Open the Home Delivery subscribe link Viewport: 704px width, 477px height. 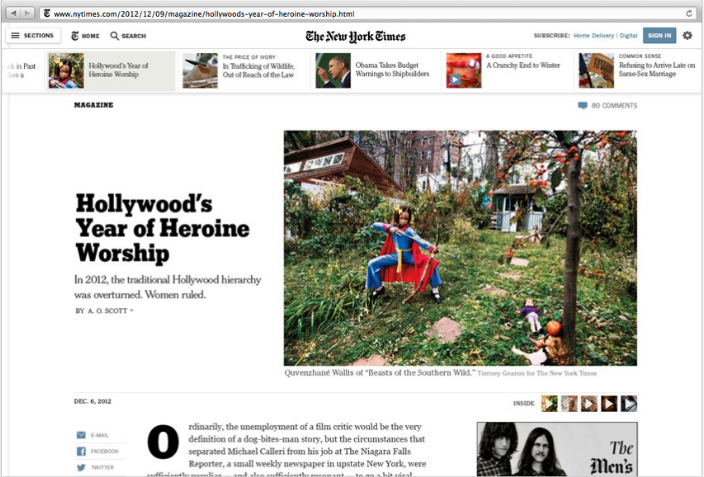tap(593, 35)
